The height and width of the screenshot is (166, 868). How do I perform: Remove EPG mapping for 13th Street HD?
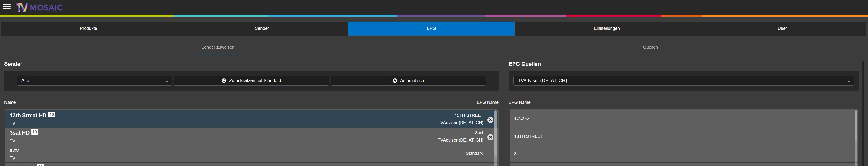pyautogui.click(x=490, y=120)
